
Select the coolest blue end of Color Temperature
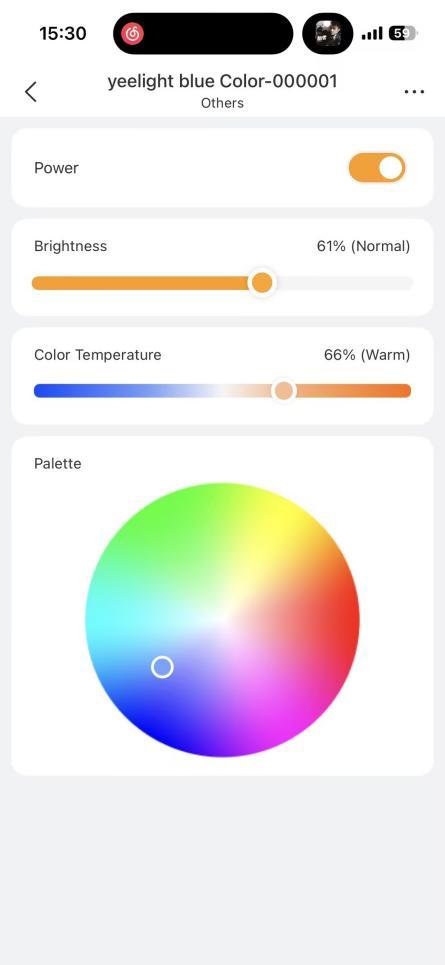[x=38, y=391]
